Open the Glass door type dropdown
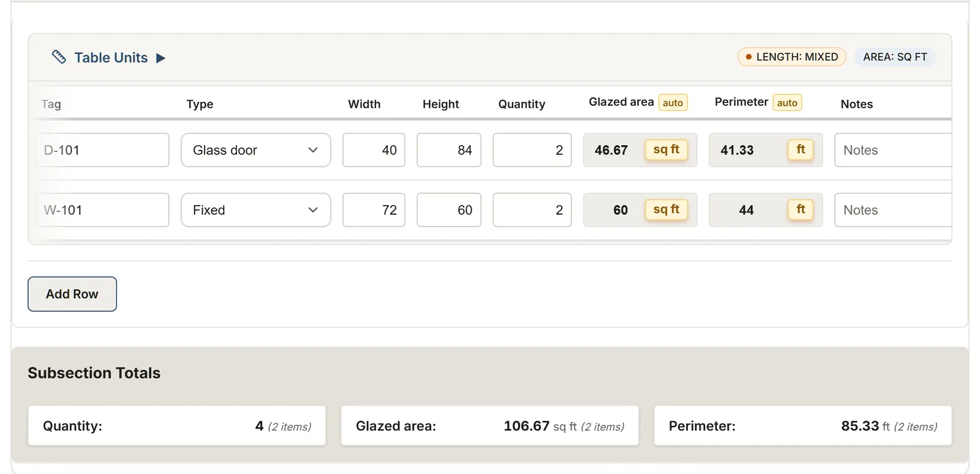The image size is (980, 474). (x=255, y=150)
